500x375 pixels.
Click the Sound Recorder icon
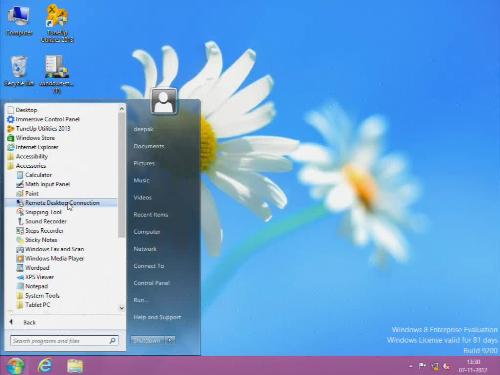click(x=20, y=221)
